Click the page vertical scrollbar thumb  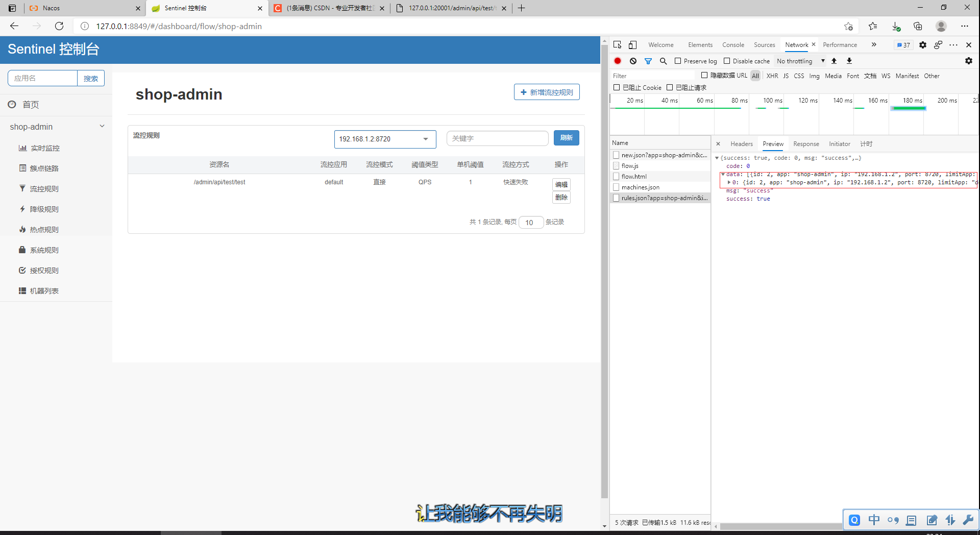604,271
